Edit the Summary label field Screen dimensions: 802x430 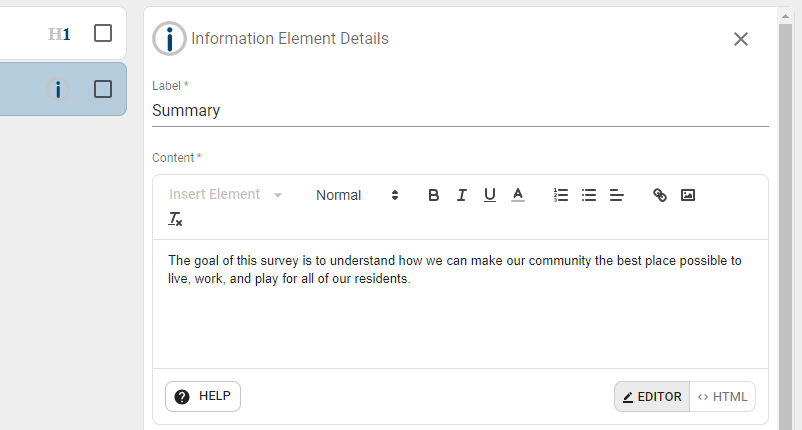tap(460, 110)
